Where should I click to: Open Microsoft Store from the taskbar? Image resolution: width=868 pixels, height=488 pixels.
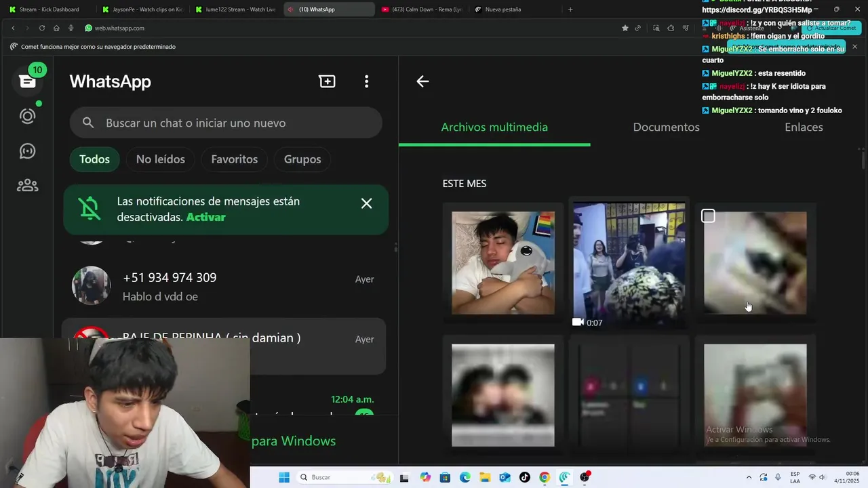(445, 477)
